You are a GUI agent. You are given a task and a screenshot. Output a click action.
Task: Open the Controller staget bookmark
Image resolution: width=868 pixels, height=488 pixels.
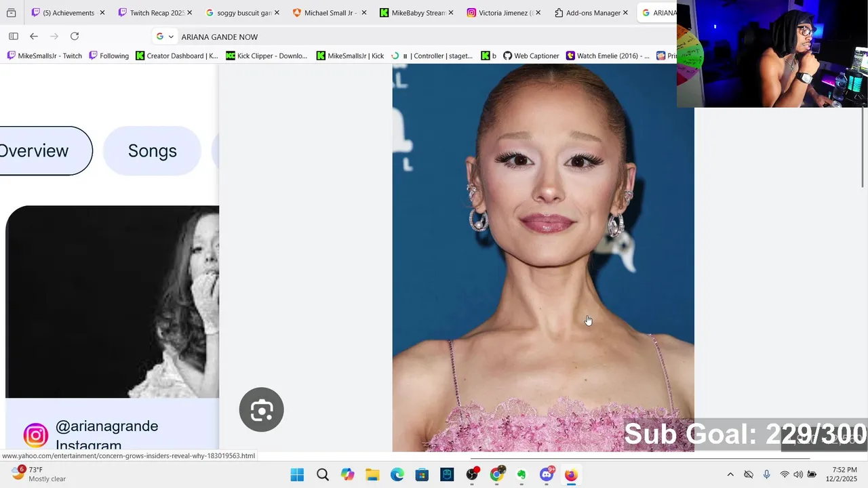[432, 56]
